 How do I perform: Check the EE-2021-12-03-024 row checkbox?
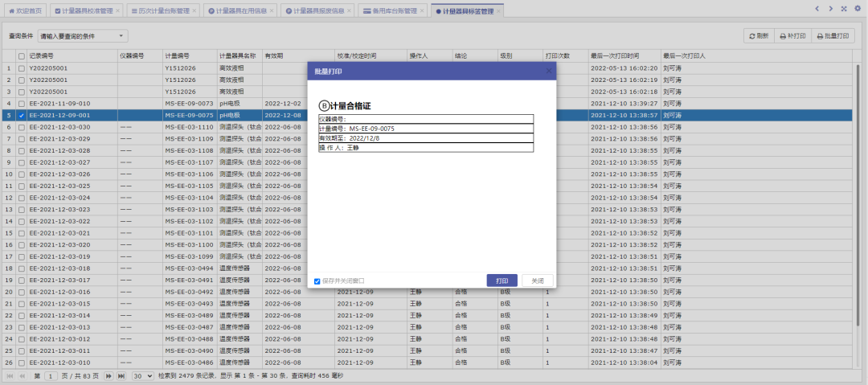(22, 198)
